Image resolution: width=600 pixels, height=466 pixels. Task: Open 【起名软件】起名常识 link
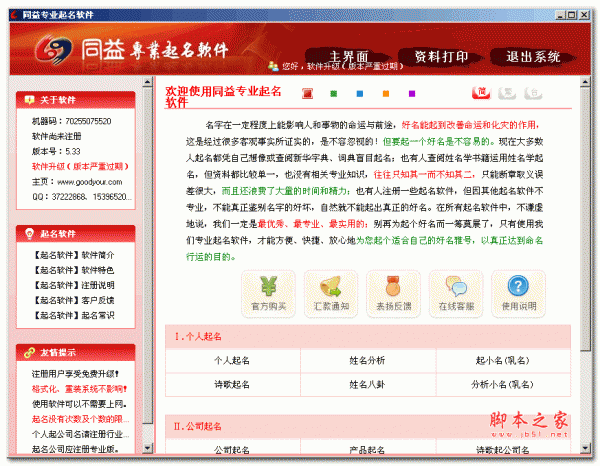point(73,316)
